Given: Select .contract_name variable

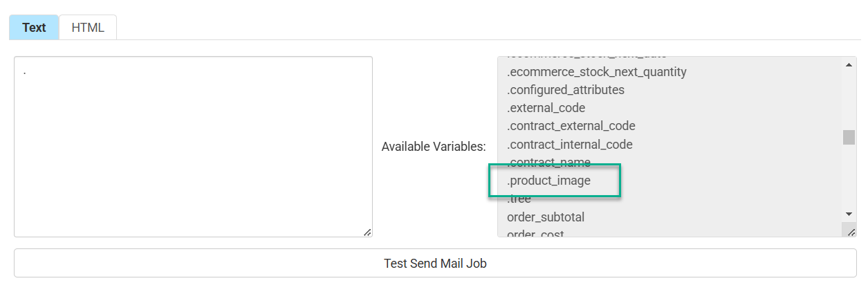Looking at the screenshot, I should click(549, 163).
